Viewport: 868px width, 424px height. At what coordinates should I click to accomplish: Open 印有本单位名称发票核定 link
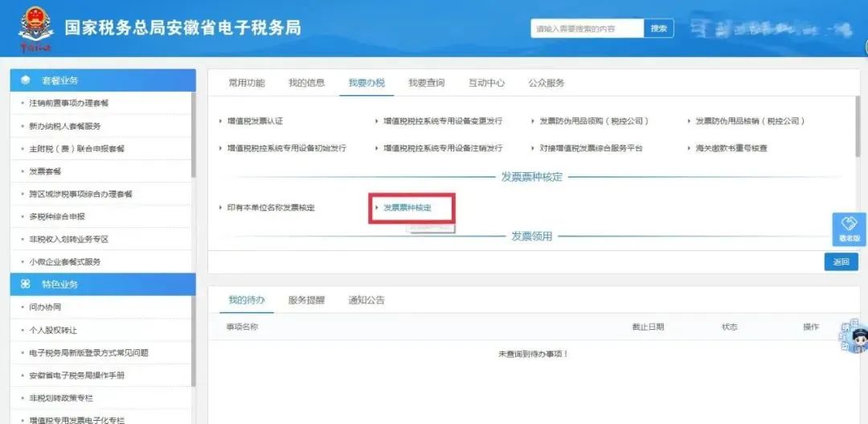(x=271, y=208)
